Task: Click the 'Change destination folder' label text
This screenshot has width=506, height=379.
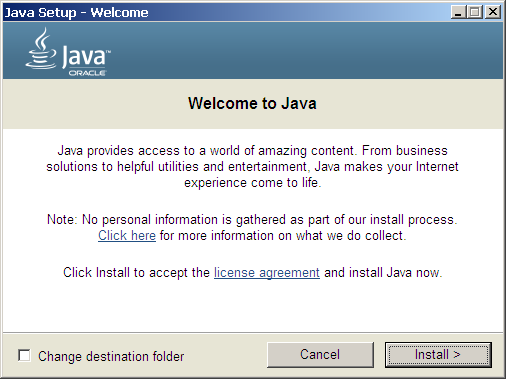Action: point(111,356)
